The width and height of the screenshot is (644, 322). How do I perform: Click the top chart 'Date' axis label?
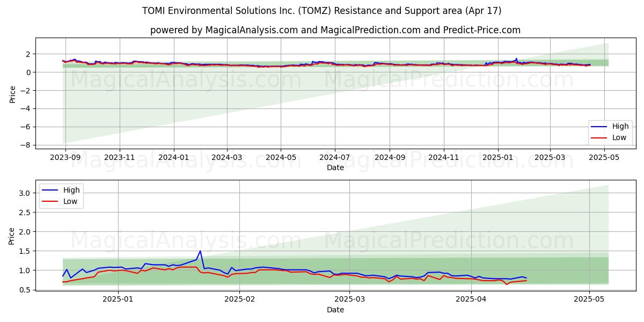click(335, 168)
